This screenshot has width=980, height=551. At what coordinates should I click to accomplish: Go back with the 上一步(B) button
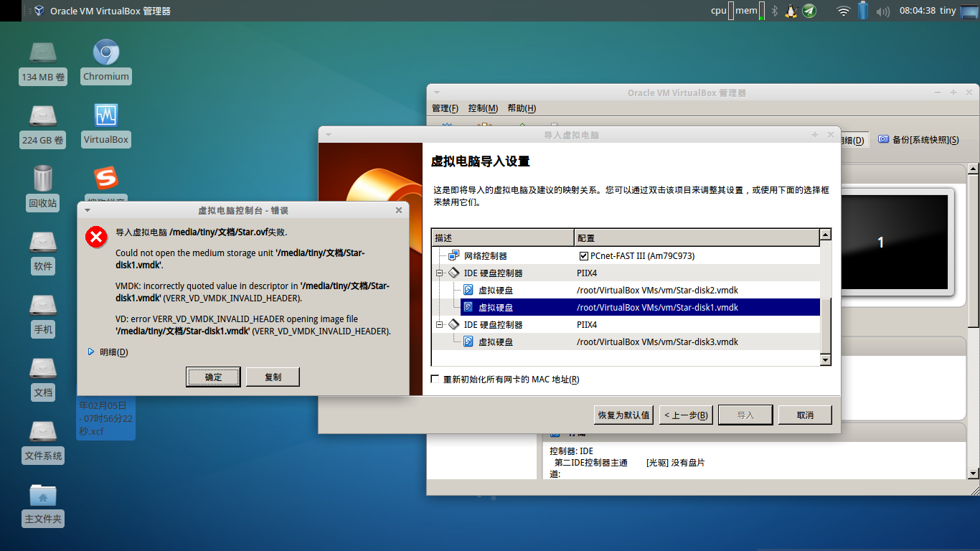686,415
